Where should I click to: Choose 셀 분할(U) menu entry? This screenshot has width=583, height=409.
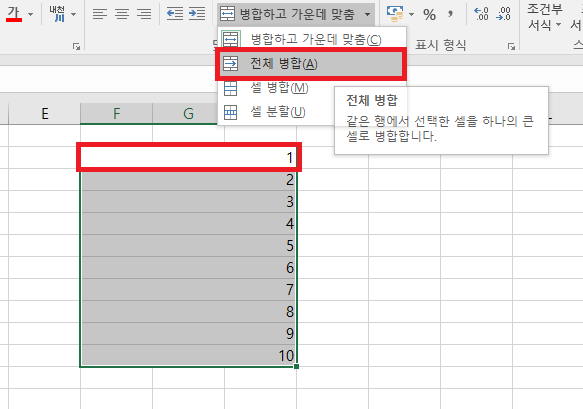(275, 112)
